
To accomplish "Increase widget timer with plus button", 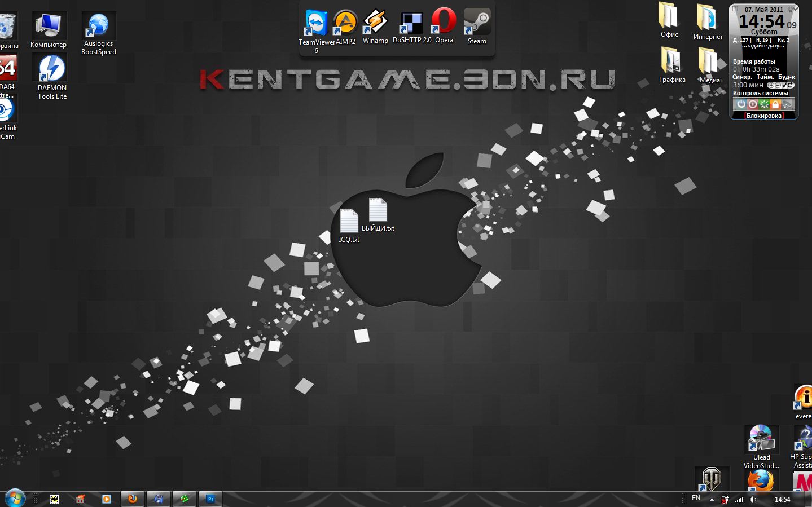I will tap(771, 85).
